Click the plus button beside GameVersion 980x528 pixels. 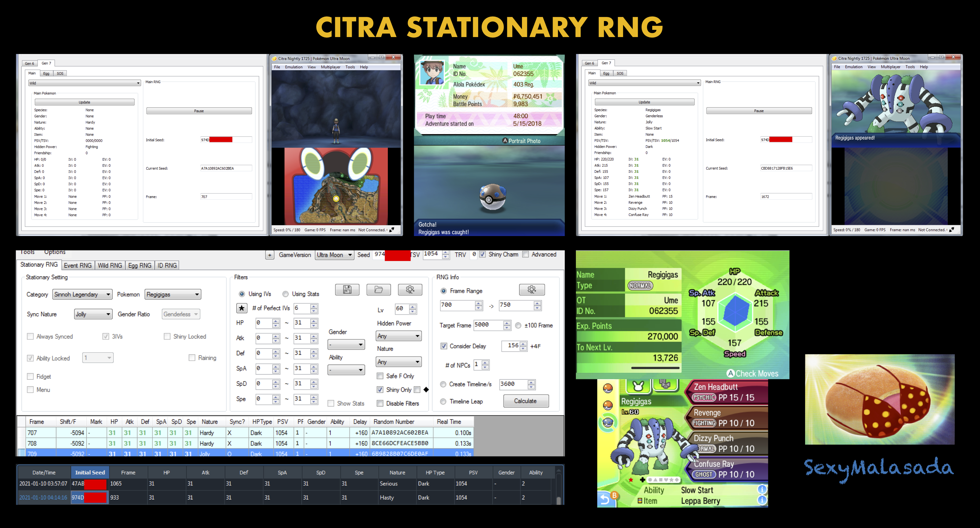tap(269, 255)
